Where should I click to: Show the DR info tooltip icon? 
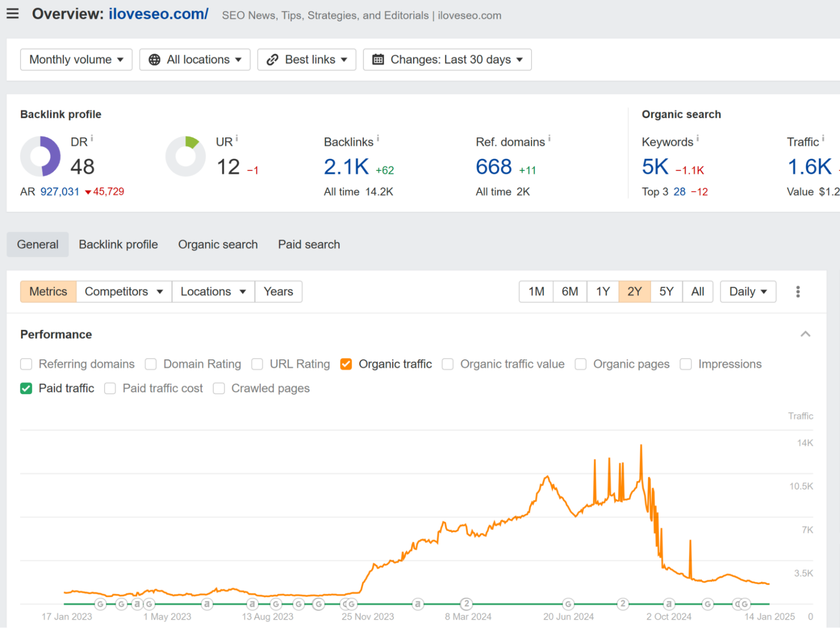click(92, 138)
